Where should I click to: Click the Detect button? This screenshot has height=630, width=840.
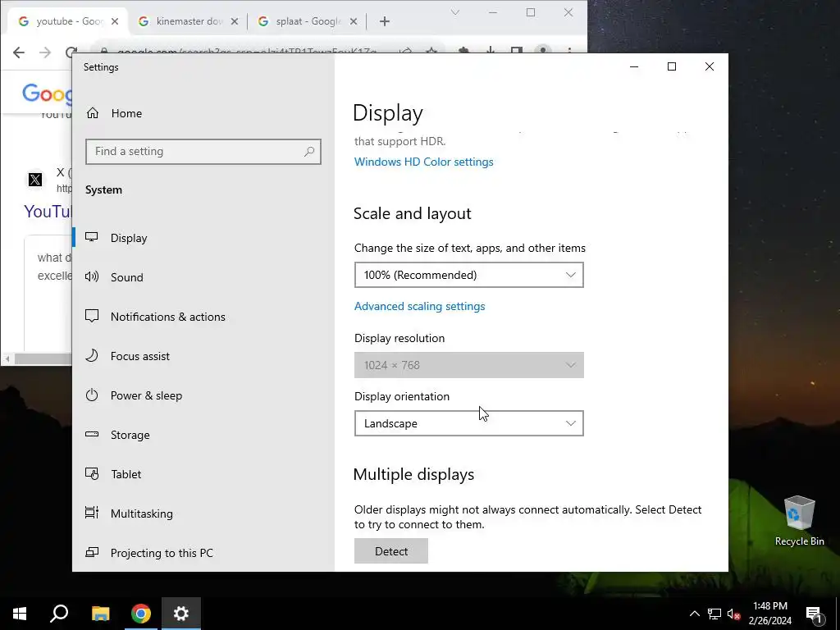coord(391,551)
